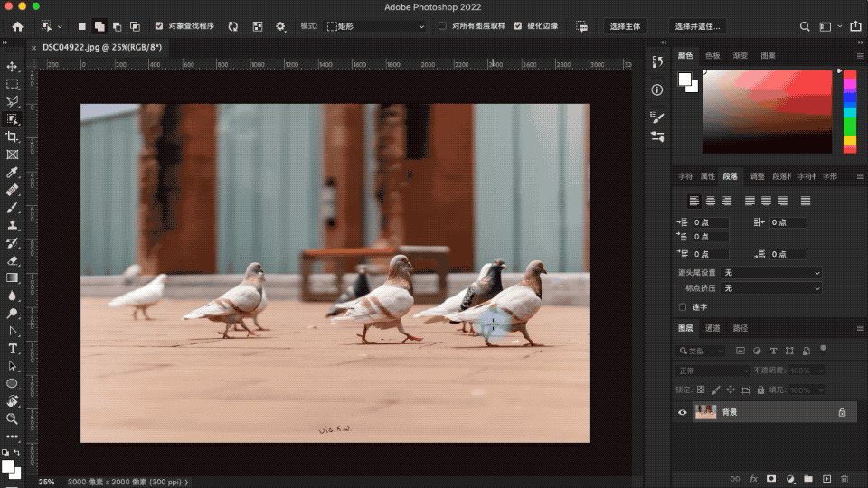Select the Eyedropper tool

(13, 172)
